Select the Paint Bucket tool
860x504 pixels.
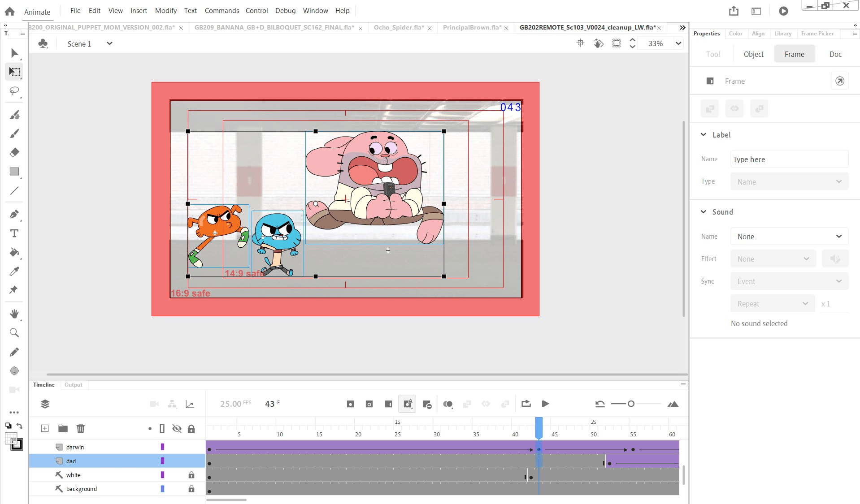click(14, 252)
